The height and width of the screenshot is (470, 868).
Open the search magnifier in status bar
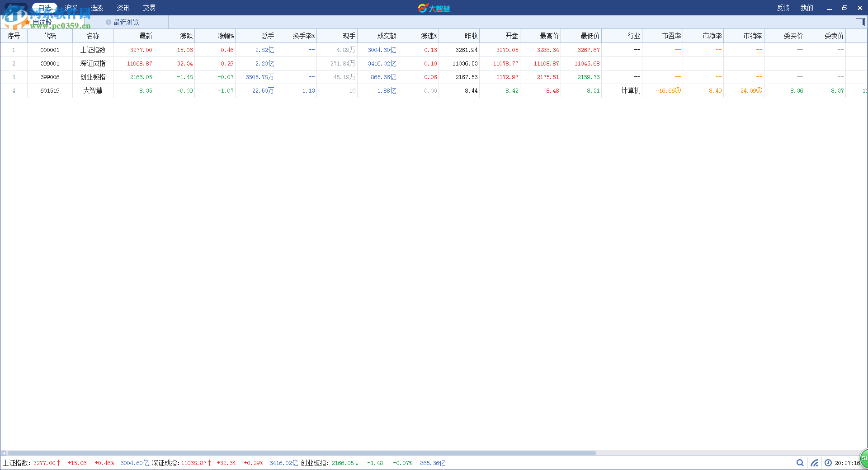(800, 463)
